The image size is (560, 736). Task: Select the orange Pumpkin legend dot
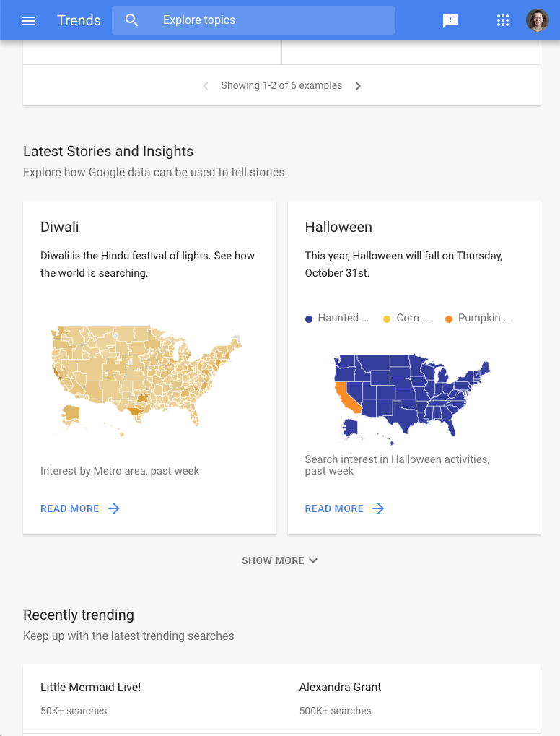click(x=449, y=319)
